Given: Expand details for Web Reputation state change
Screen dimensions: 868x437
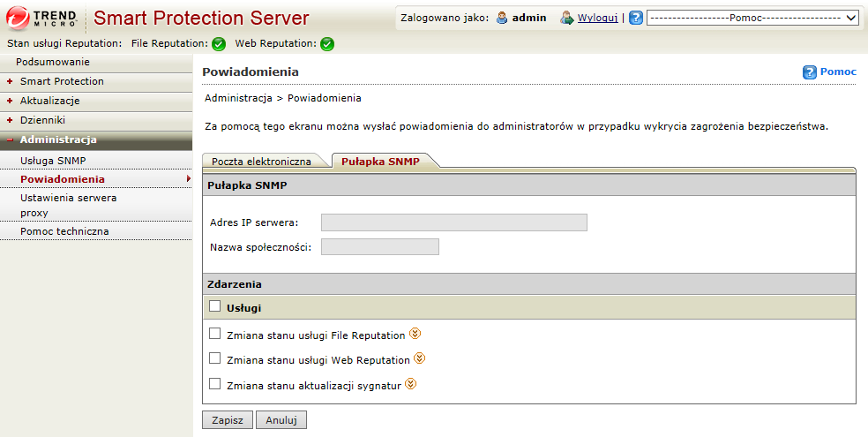Looking at the screenshot, I should click(420, 358).
